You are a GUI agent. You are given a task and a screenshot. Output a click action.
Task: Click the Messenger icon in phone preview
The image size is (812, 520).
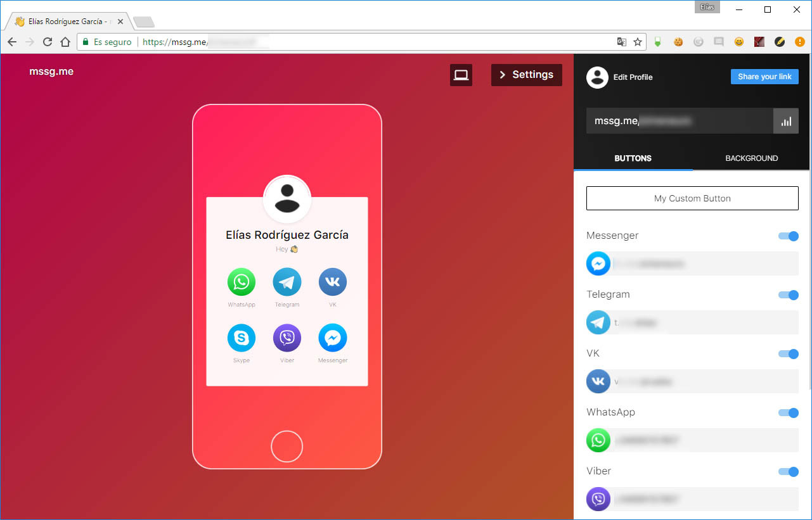coord(333,338)
